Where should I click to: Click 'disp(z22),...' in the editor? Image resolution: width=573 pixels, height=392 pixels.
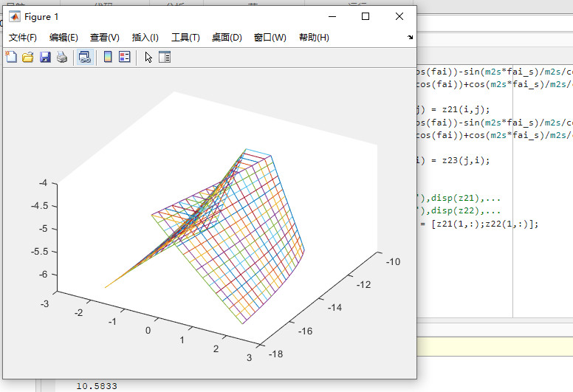click(x=465, y=211)
